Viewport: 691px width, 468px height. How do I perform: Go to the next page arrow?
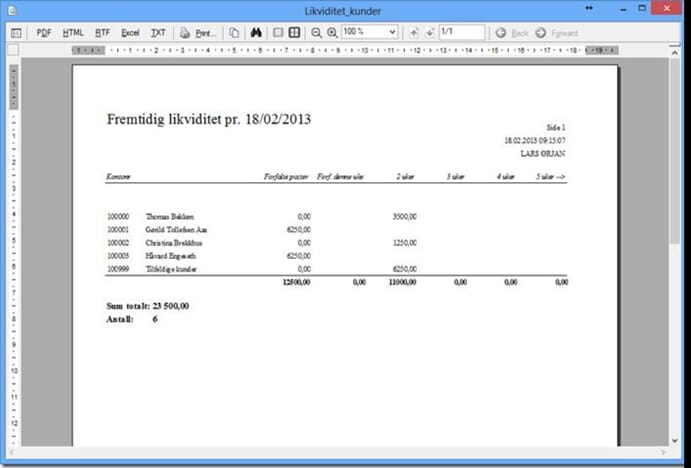pyautogui.click(x=428, y=32)
